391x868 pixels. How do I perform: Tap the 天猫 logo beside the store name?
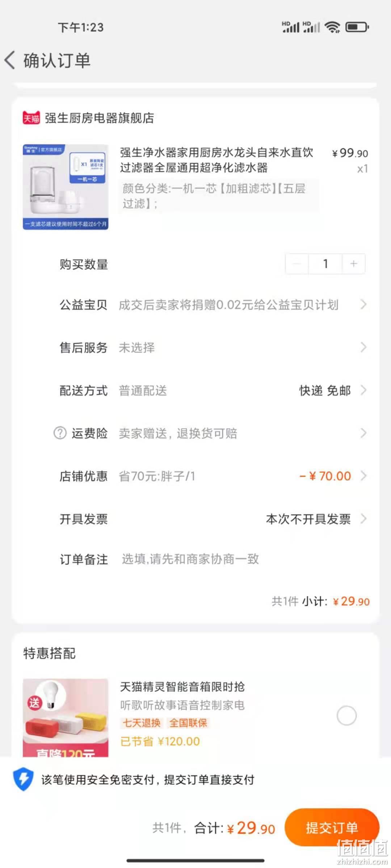pyautogui.click(x=31, y=118)
